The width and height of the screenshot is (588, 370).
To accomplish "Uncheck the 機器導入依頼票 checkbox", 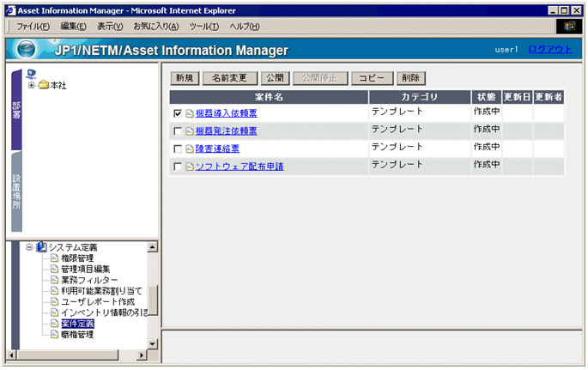I will [178, 113].
